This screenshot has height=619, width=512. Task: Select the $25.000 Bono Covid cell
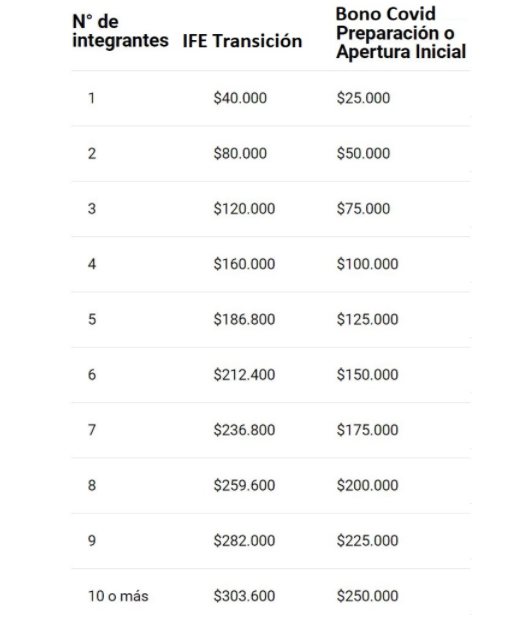[x=363, y=98]
